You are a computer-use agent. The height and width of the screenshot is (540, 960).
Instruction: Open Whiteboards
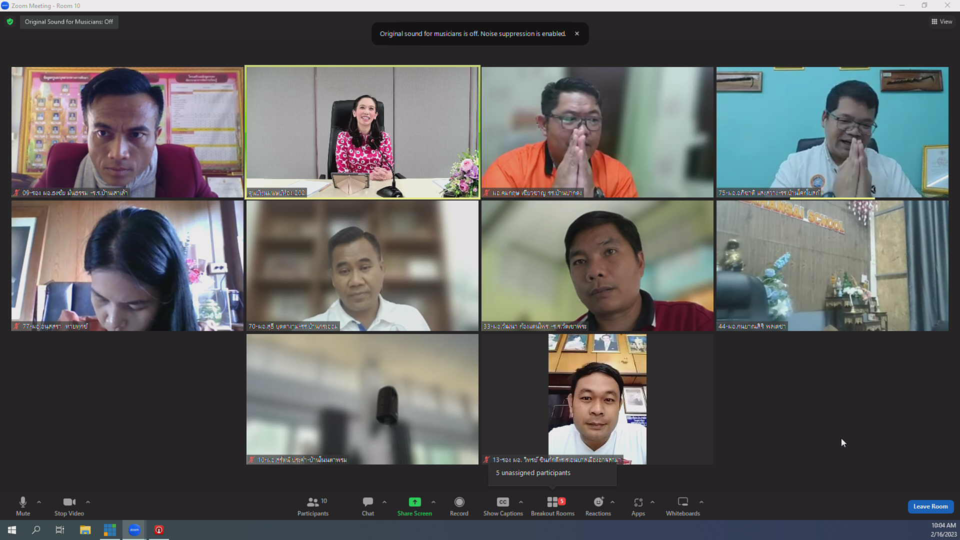click(x=683, y=505)
